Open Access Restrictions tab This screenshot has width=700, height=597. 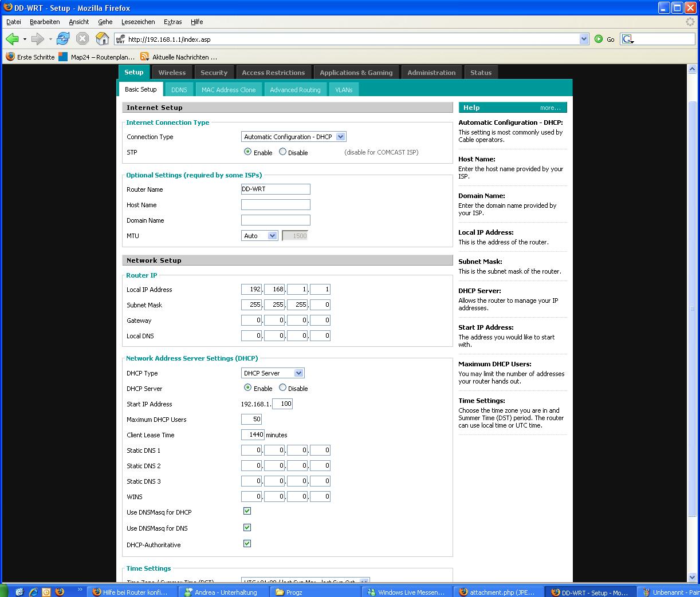(273, 73)
